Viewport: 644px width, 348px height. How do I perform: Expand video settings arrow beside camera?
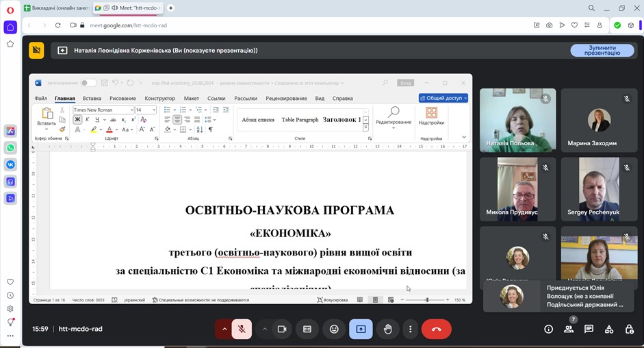pyautogui.click(x=264, y=329)
